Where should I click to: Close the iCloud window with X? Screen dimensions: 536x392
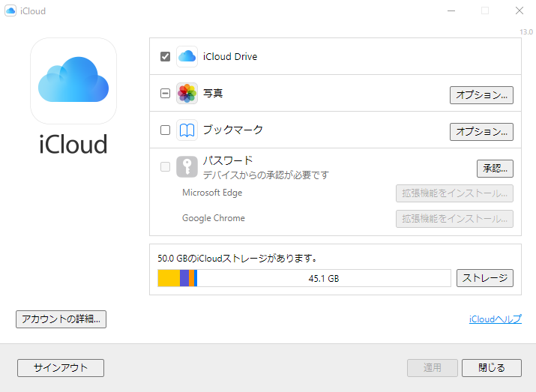point(520,10)
